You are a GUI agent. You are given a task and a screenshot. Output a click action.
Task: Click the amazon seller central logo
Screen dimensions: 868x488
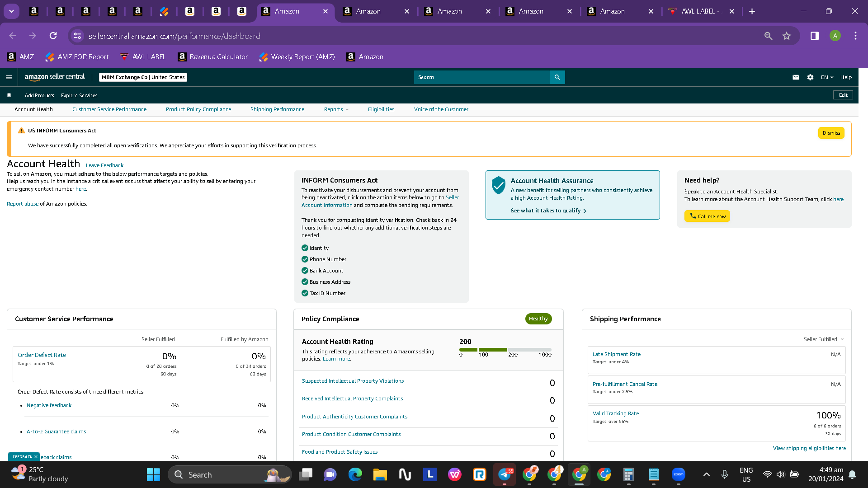coord(55,77)
